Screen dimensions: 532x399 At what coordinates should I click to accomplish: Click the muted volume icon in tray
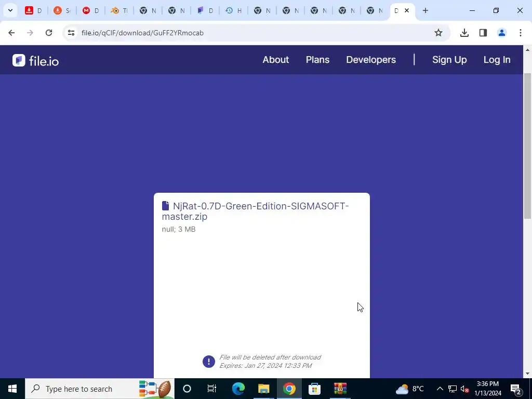[x=464, y=389]
